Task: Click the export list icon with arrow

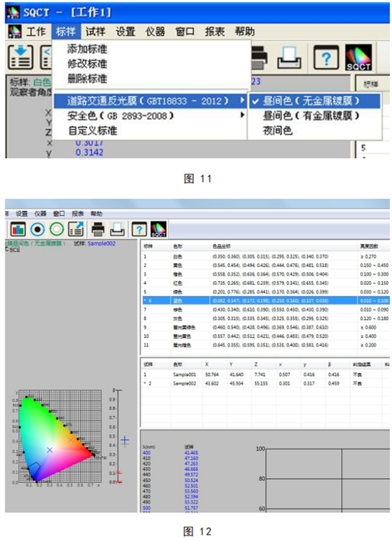Action: (x=76, y=229)
